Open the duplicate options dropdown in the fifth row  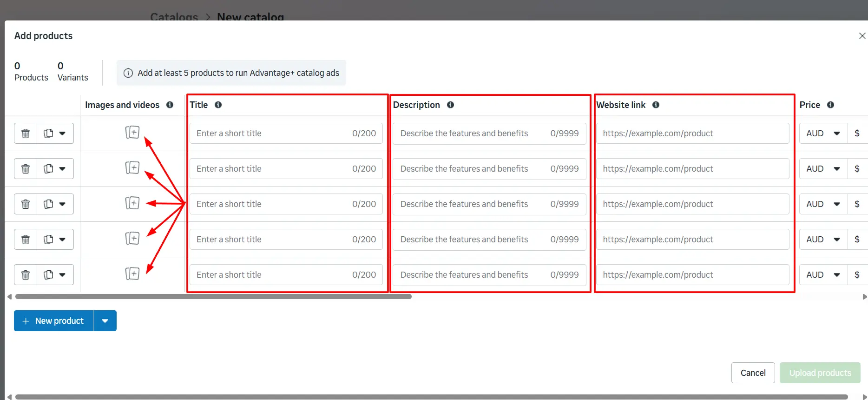[55, 275]
